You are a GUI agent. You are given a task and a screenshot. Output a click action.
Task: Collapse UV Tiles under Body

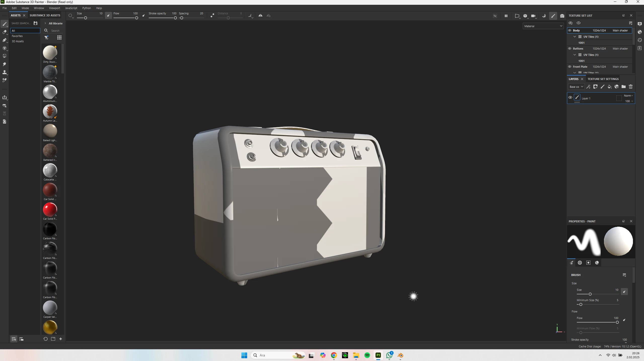575,37
